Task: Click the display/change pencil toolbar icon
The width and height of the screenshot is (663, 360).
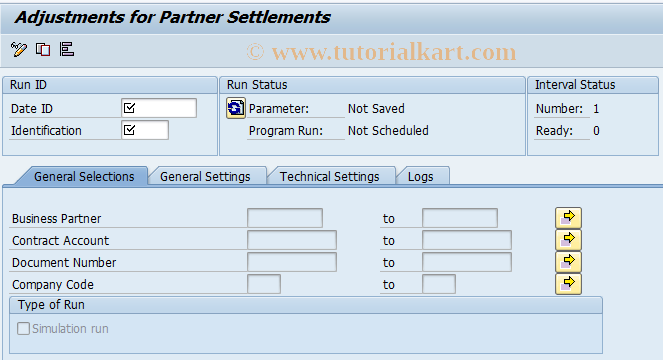Action: point(19,49)
